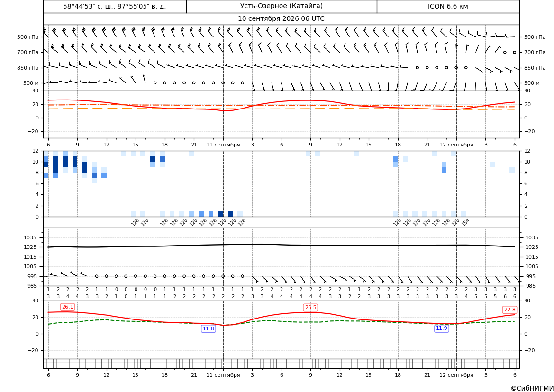
Task: Click the 11 сентября label on bottom axis
Action: pos(223,375)
